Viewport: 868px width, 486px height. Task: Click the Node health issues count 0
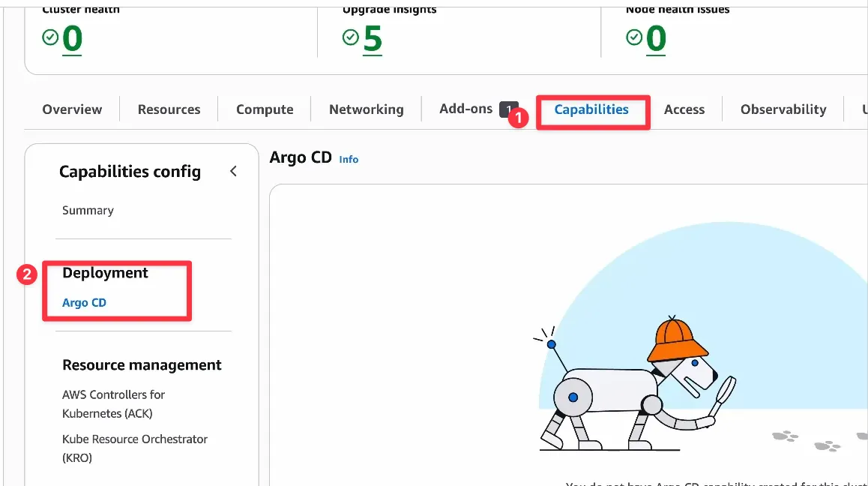656,39
